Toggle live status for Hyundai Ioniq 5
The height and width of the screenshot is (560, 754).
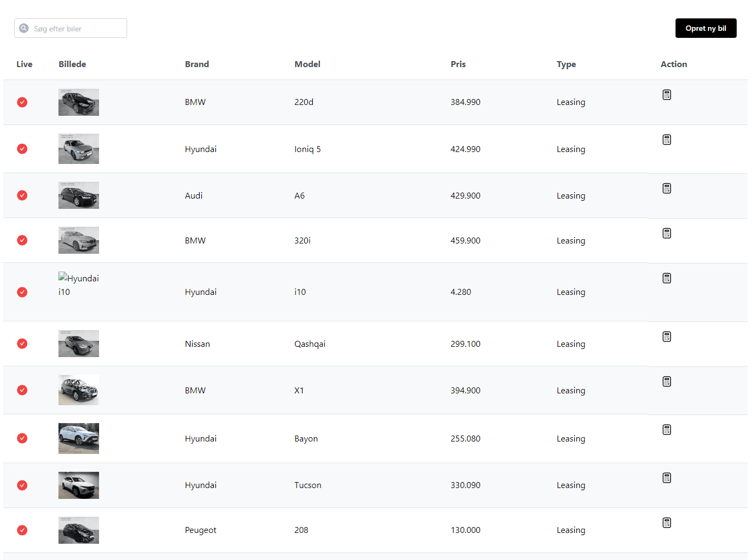pyautogui.click(x=22, y=149)
